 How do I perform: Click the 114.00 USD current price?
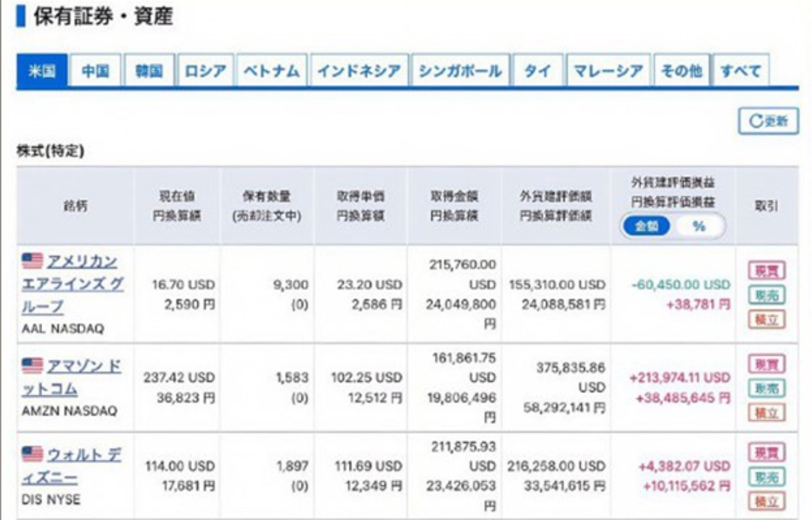click(x=180, y=465)
